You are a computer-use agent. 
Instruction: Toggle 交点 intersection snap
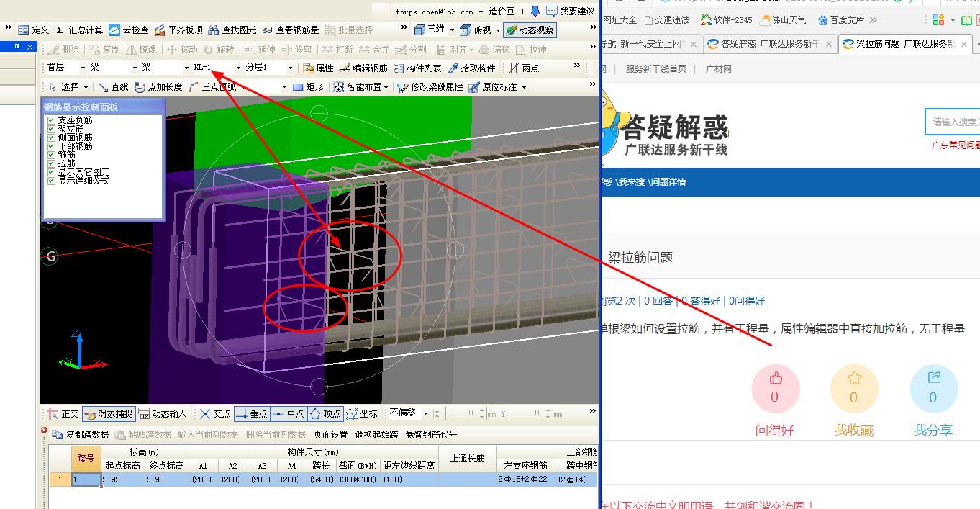216,413
